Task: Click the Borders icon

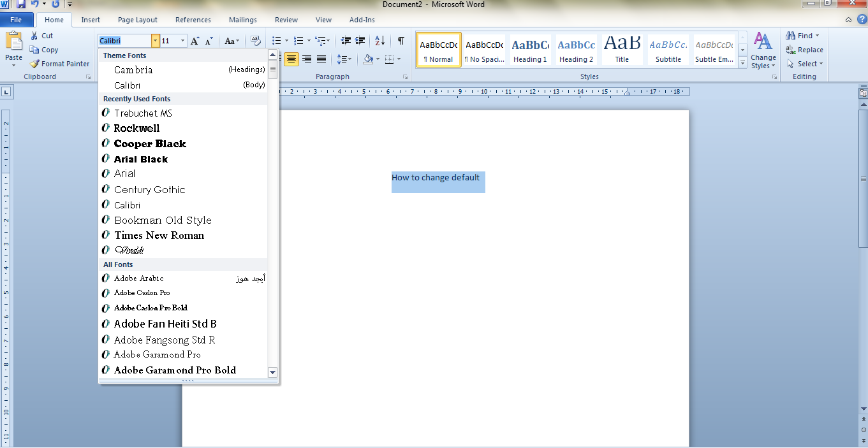Action: point(390,59)
